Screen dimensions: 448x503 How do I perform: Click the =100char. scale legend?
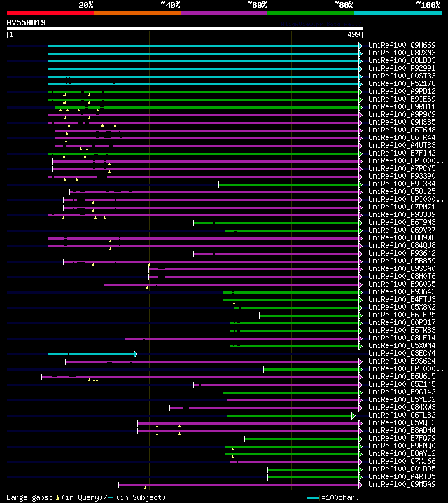point(333,497)
